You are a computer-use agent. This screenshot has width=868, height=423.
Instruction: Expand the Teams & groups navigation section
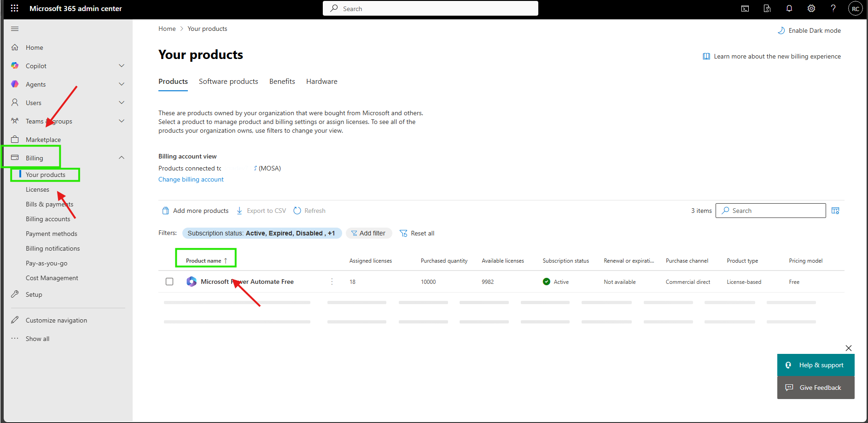122,121
